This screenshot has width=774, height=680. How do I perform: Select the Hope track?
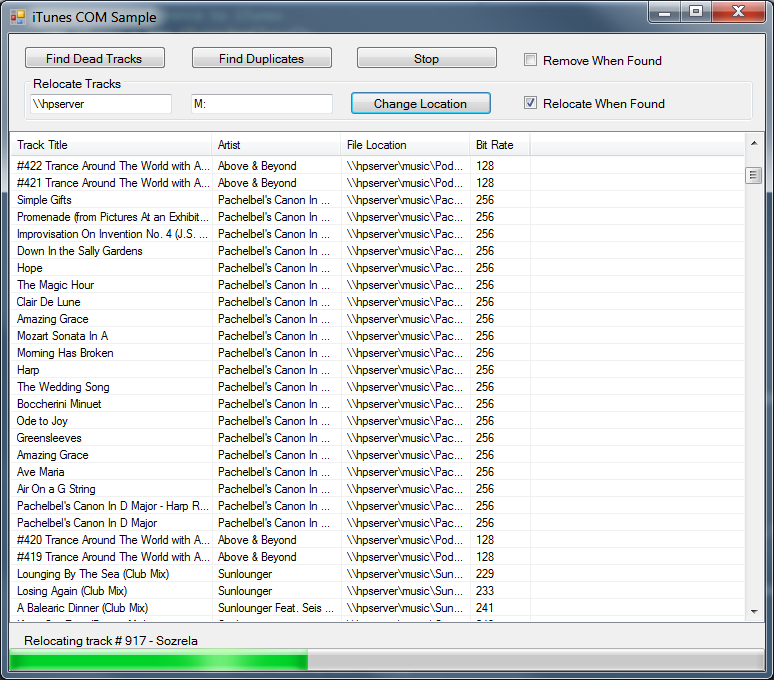click(377, 268)
